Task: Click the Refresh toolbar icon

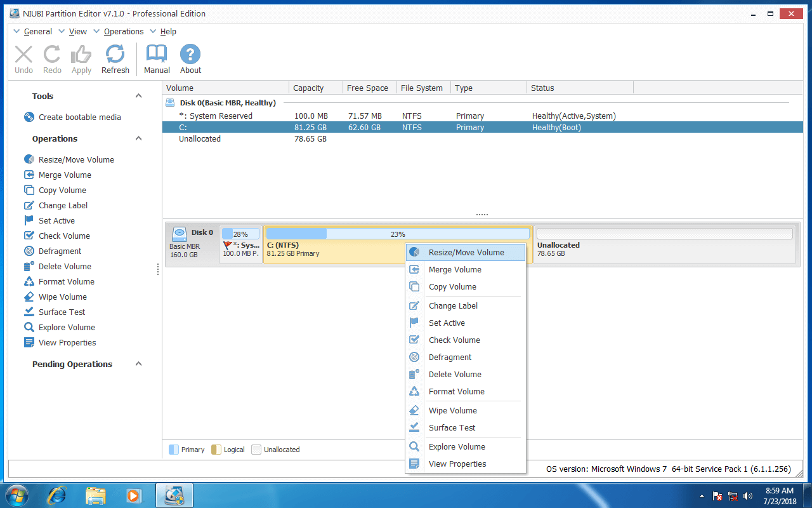Action: click(x=115, y=54)
